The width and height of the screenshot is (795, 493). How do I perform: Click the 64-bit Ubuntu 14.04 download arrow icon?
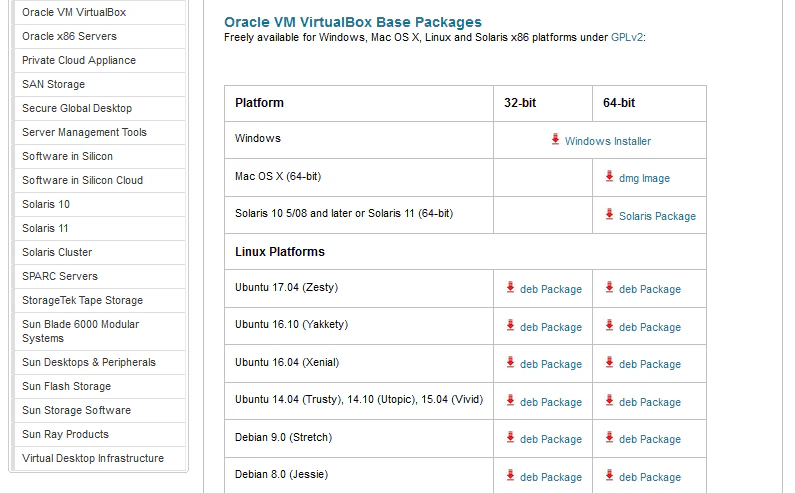[609, 400]
